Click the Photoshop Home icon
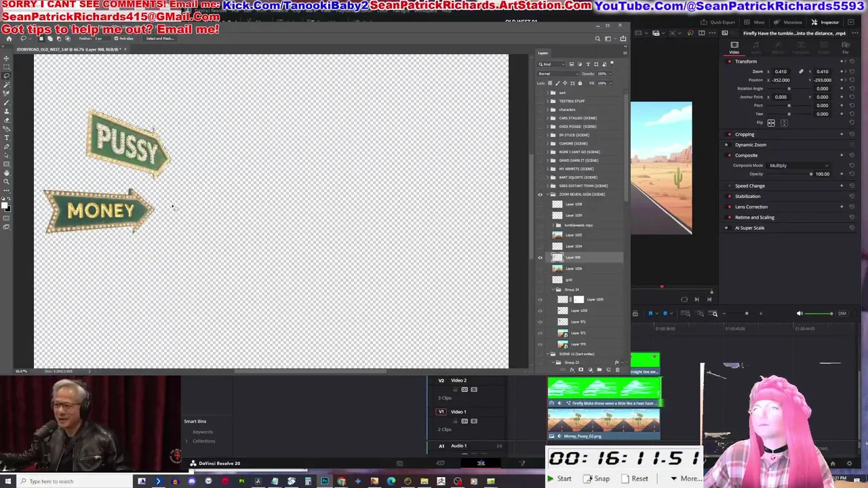Image resolution: width=868 pixels, height=488 pixels. coord(9,39)
